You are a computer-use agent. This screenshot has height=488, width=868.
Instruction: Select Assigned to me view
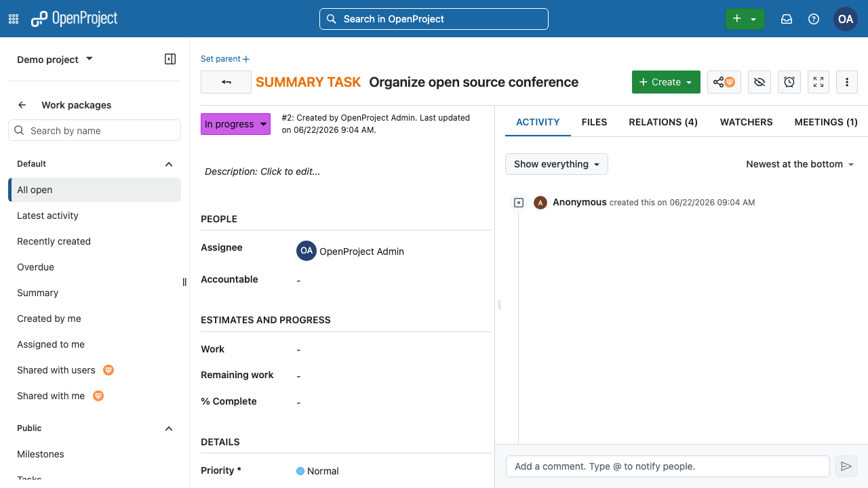click(95, 344)
